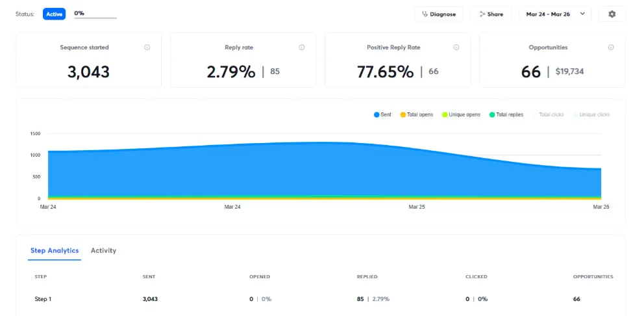Click the STEP column header
644x316 pixels.
tap(41, 277)
